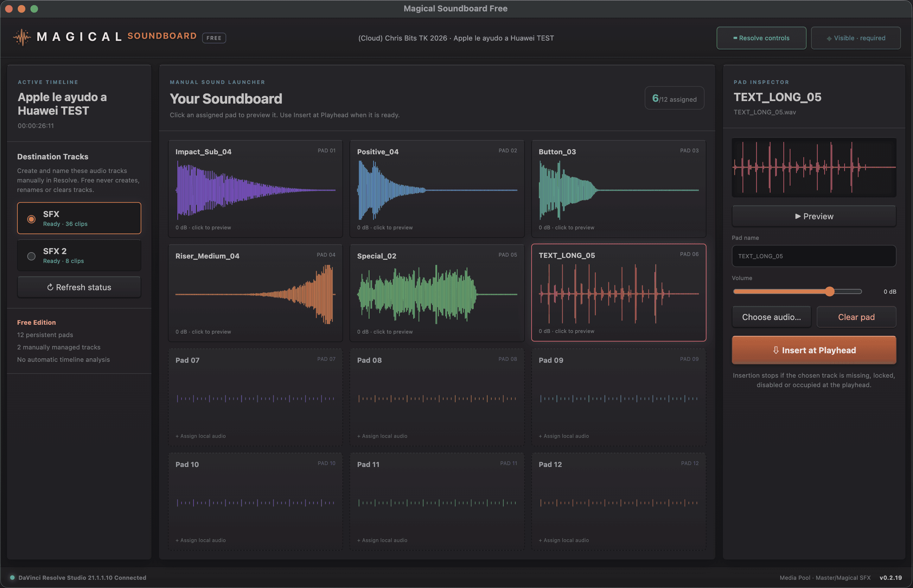Viewport: 913px width, 588px height.
Task: Select the SFX 2 destination track radio button
Action: [x=31, y=256]
